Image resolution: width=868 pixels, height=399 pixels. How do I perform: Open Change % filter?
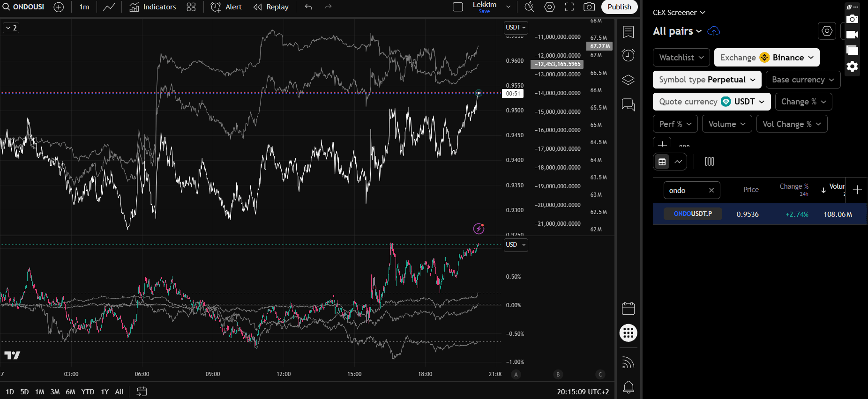click(803, 102)
